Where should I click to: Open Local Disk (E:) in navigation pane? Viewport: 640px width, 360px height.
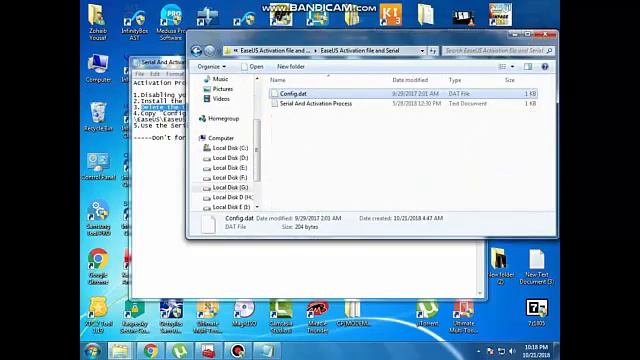click(225, 168)
